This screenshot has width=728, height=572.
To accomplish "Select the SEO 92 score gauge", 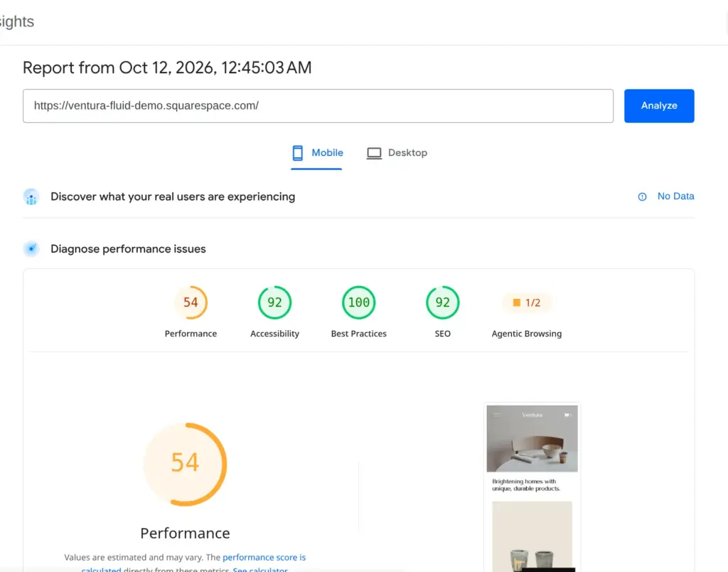I will click(x=442, y=302).
